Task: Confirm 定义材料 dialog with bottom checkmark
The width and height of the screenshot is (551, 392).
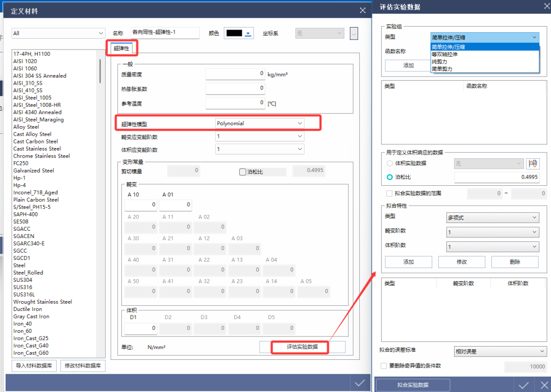Action: point(360,383)
